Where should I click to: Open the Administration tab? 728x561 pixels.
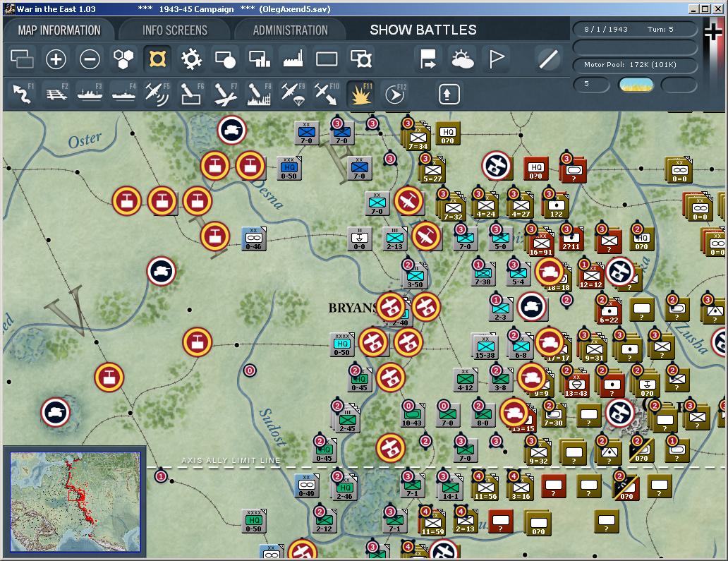(x=290, y=30)
